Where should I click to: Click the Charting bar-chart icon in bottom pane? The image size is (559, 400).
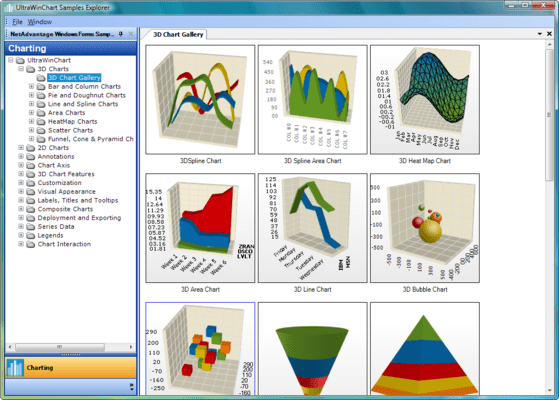(x=15, y=368)
